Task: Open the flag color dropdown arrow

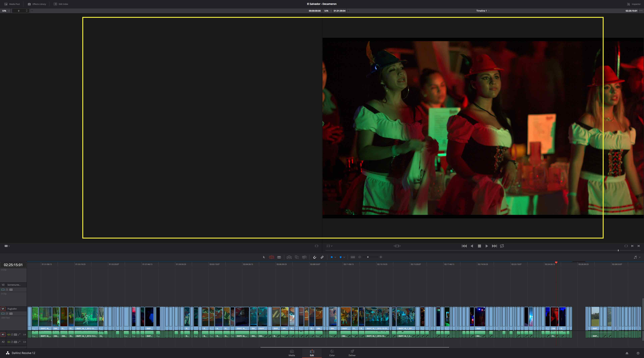Action: [x=335, y=257]
